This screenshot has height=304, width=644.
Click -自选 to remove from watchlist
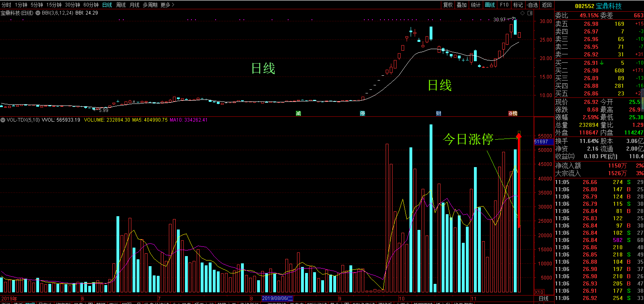click(532, 5)
